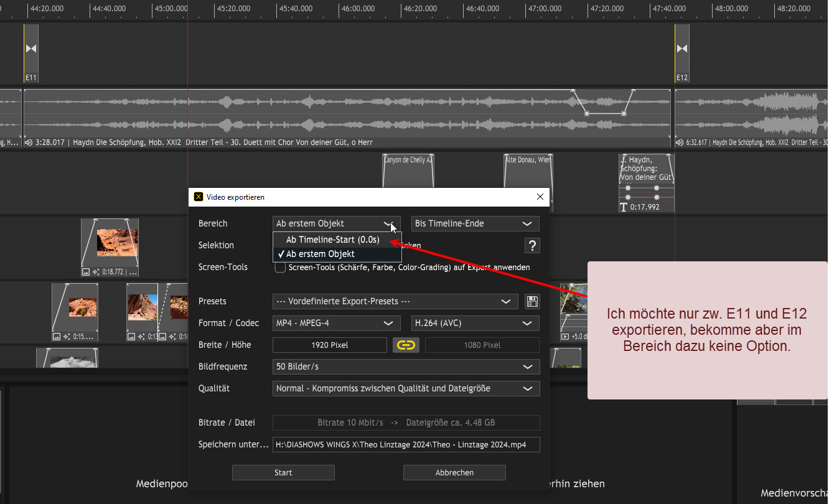Click the effects sparkle icon on 0:18.772 clip
The width and height of the screenshot is (829, 504).
(x=96, y=272)
